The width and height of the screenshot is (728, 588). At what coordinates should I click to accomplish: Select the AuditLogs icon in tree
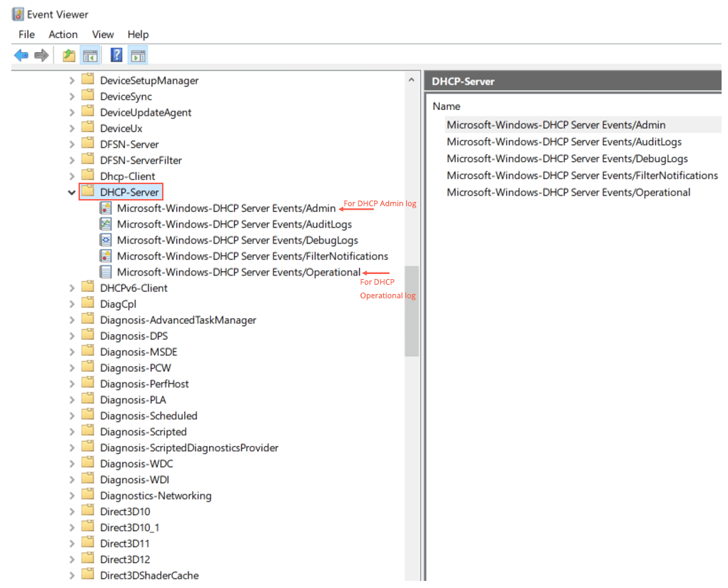click(106, 224)
